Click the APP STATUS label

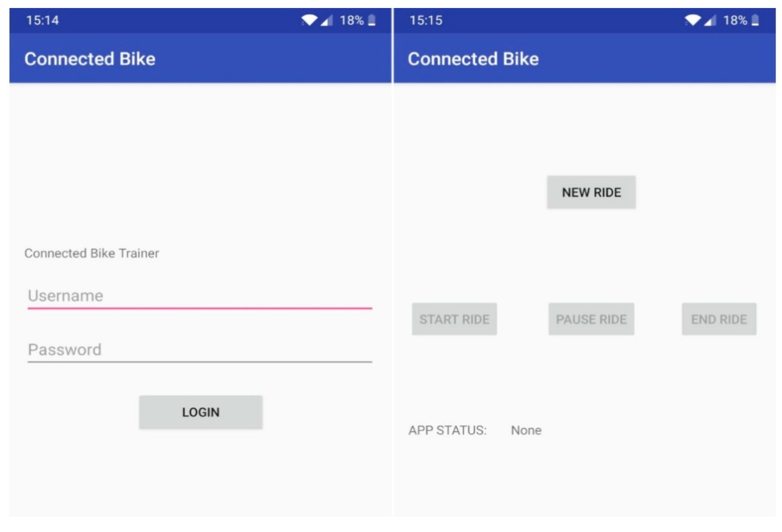pyautogui.click(x=447, y=430)
